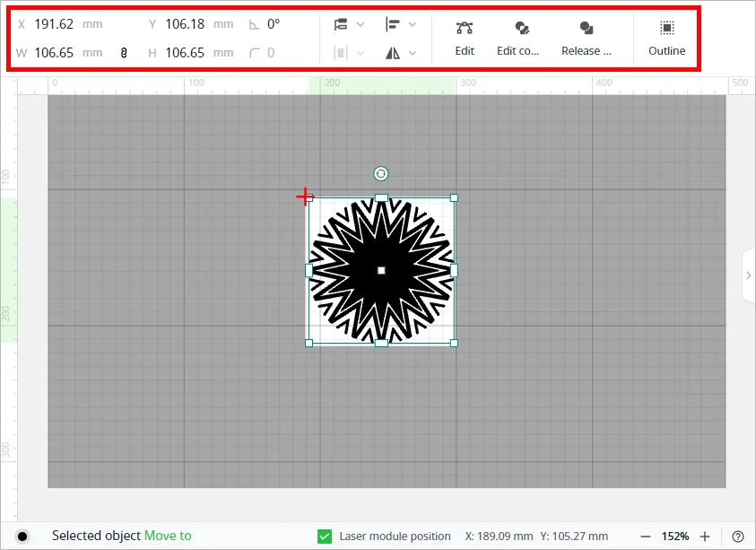Expand the arrange order dropdown arrow
Screen dimensions: 756x550
[361, 24]
